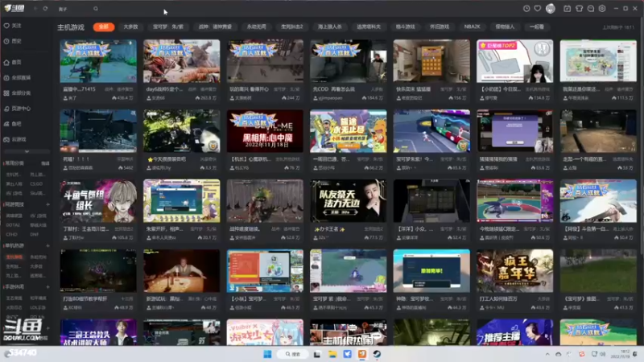
Task: Select the 大多数 category tab
Action: pos(130,27)
